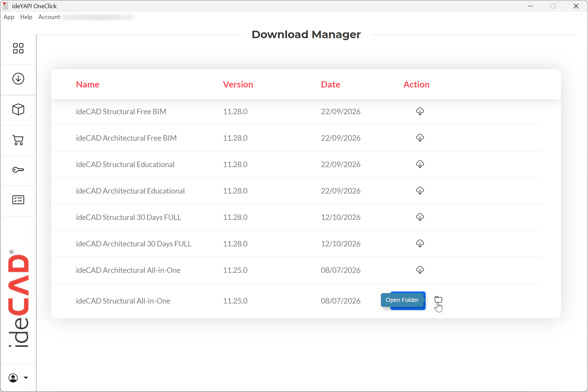Click the Name column header
This screenshot has height=392, width=588.
pyautogui.click(x=88, y=85)
